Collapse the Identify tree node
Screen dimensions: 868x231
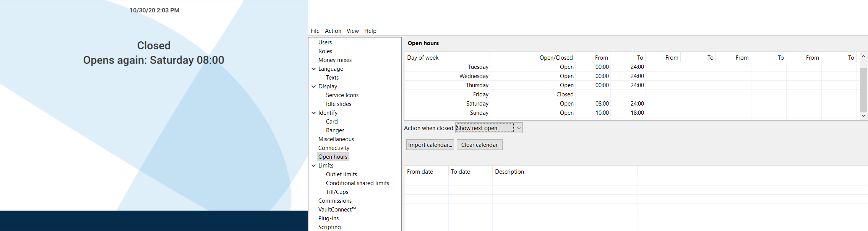pyautogui.click(x=314, y=113)
